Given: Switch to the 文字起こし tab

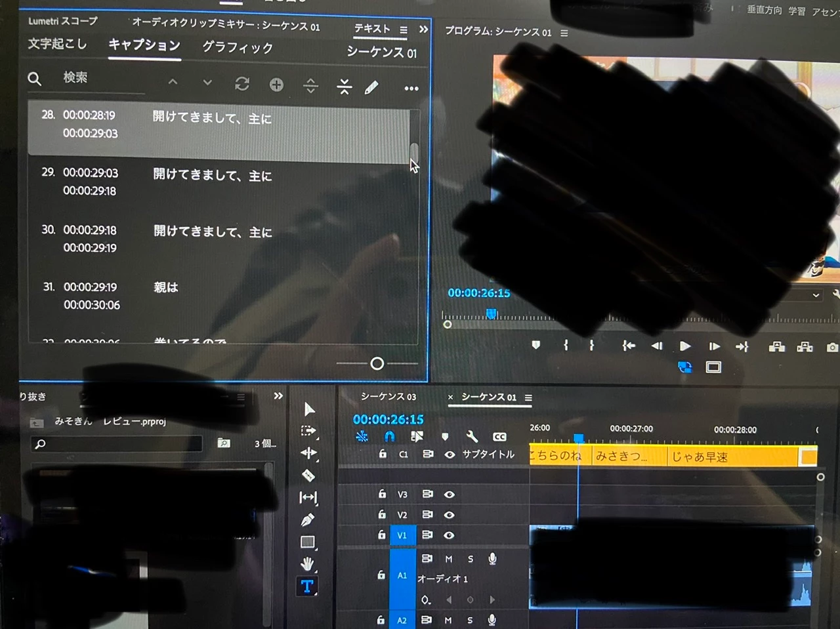Looking at the screenshot, I should pos(57,43).
